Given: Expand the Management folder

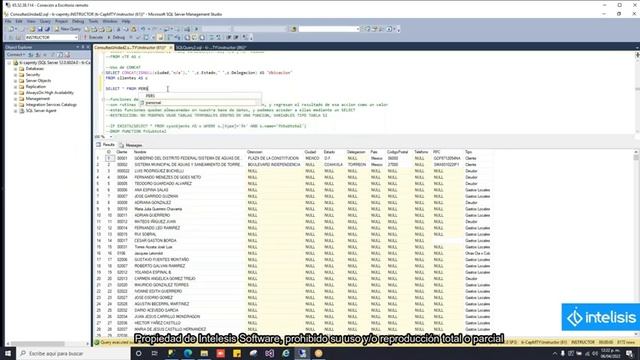Looking at the screenshot, I should click(16, 99).
